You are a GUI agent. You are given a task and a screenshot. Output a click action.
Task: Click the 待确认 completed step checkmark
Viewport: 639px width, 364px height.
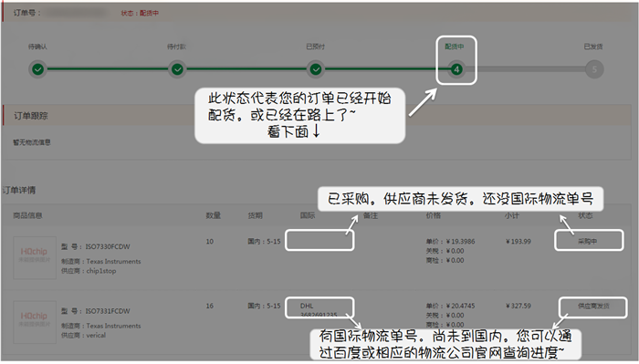[x=37, y=69]
